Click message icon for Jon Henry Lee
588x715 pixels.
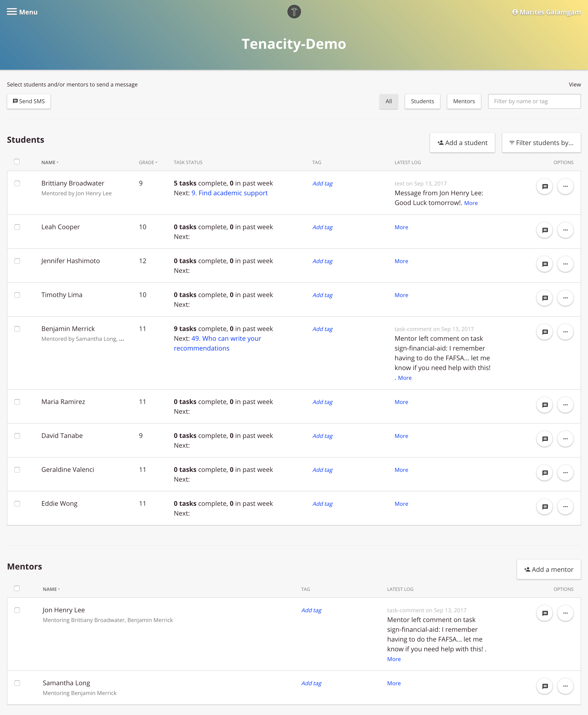pos(545,613)
